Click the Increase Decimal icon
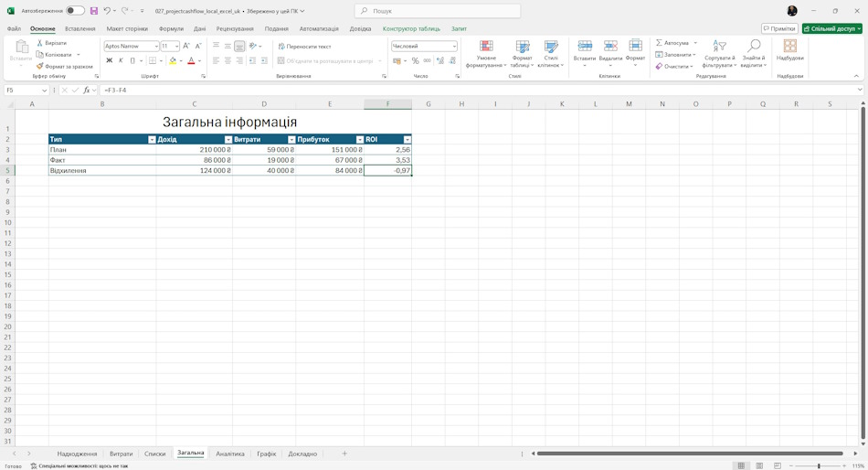868x470 pixels. point(440,61)
